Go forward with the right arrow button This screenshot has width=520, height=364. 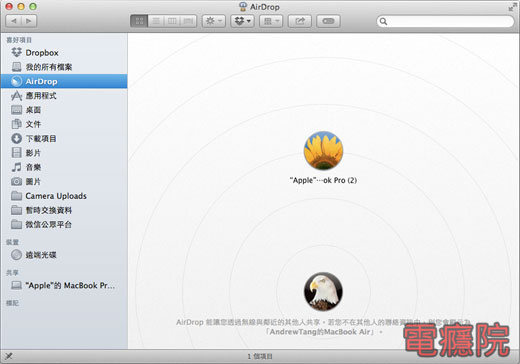tap(29, 21)
